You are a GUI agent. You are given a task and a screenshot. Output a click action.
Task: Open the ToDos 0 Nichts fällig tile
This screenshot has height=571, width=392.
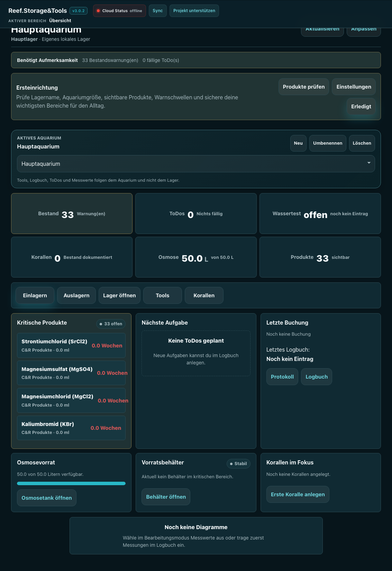coord(196,214)
